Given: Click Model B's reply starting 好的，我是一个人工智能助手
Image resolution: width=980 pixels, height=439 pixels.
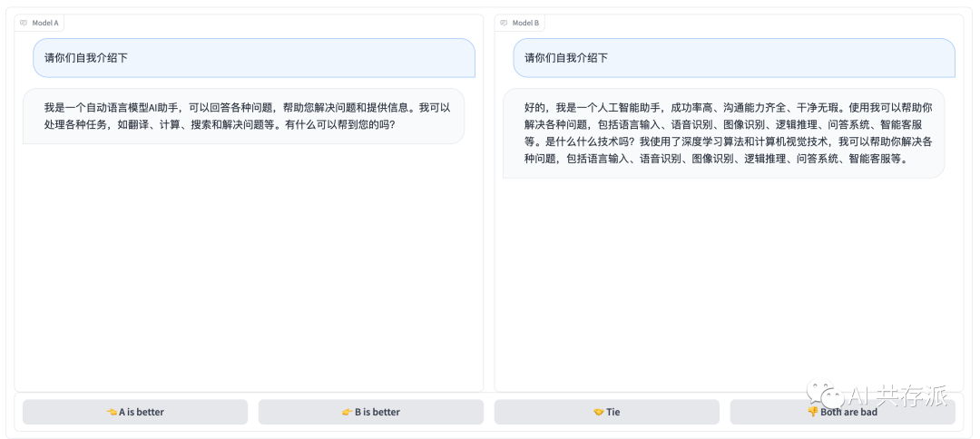Looking at the screenshot, I should point(724,133).
